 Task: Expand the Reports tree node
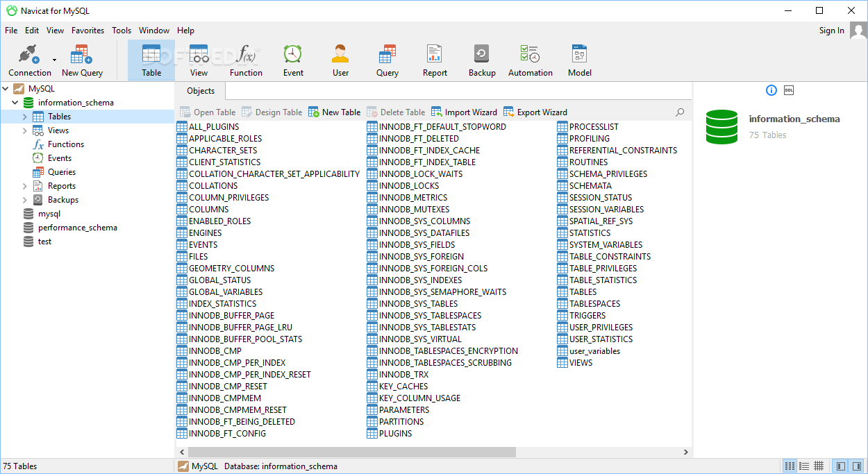click(x=25, y=186)
